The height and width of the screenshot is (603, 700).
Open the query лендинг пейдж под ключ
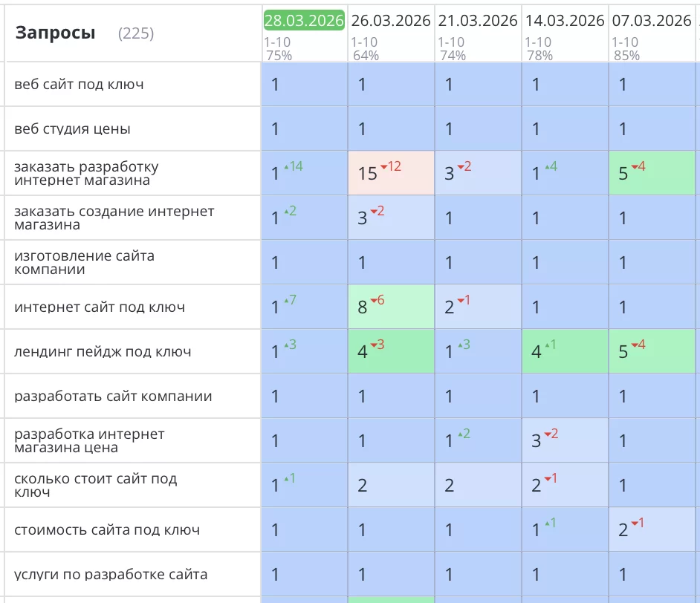[x=103, y=352]
